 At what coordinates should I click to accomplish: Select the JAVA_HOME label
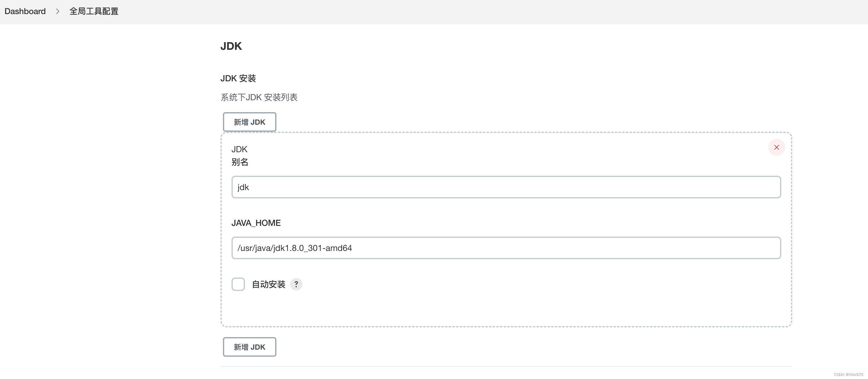[x=256, y=223]
